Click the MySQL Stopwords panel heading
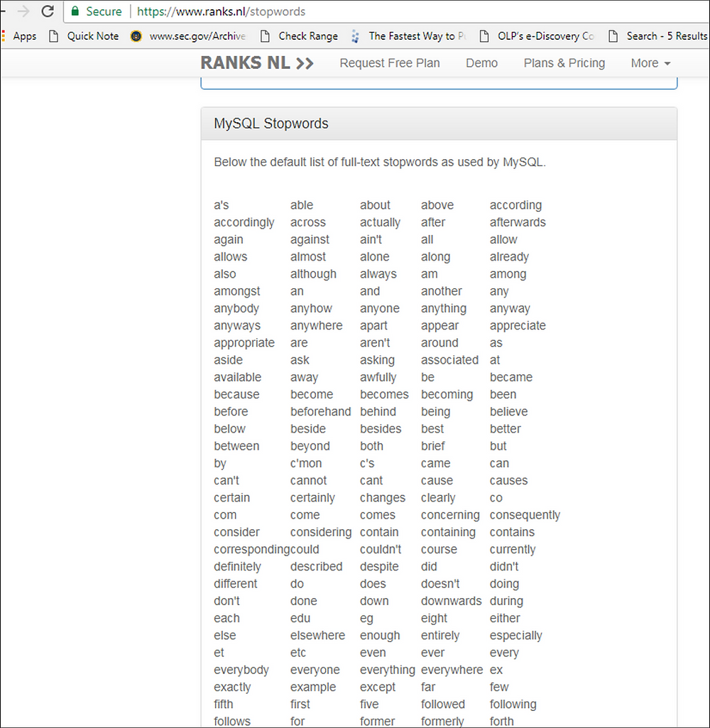 click(x=271, y=124)
